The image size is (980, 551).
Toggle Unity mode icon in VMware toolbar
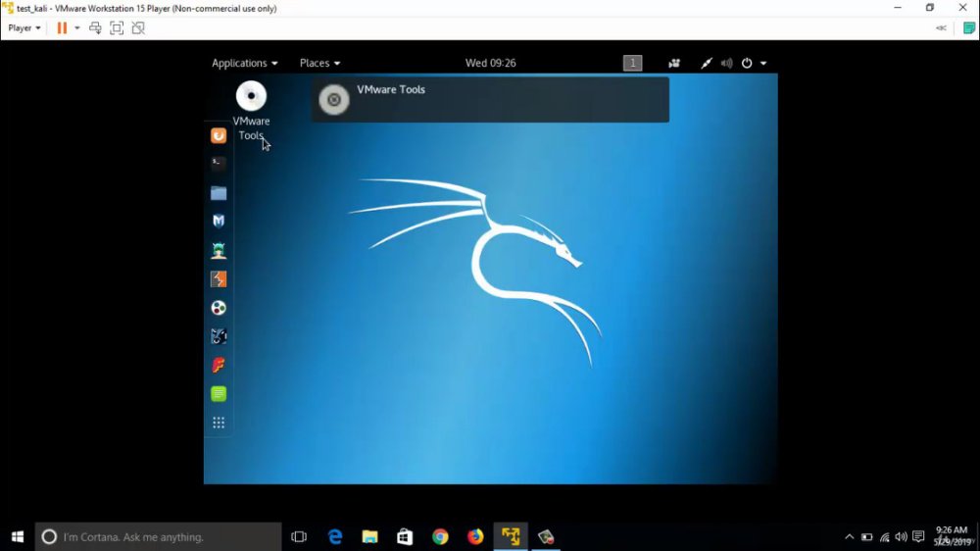[x=138, y=28]
